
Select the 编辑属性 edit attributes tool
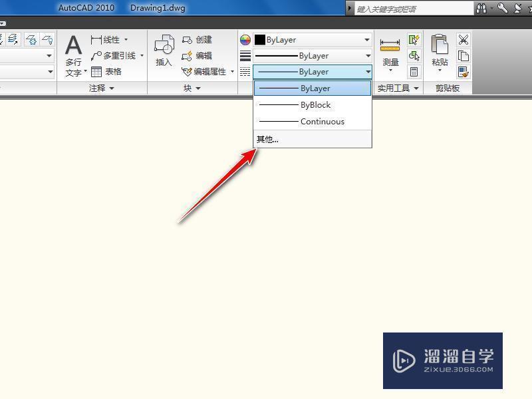click(x=203, y=71)
